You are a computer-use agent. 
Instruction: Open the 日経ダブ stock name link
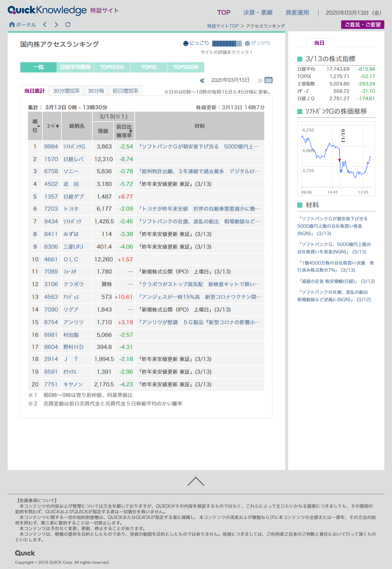[74, 197]
